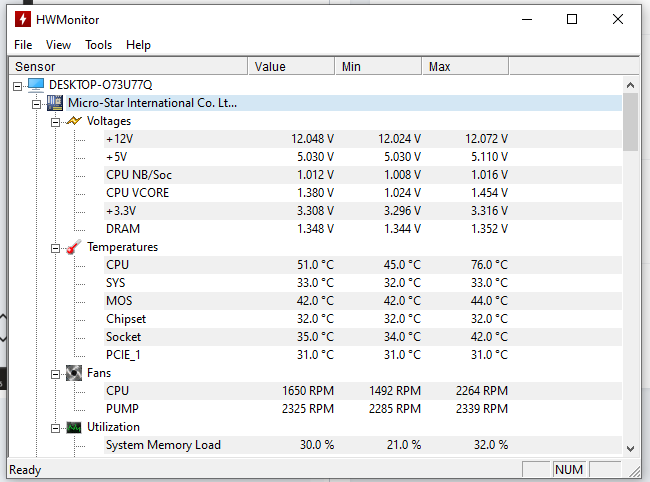Click the Value column header
Image resolution: width=650 pixels, height=482 pixels.
tap(291, 66)
